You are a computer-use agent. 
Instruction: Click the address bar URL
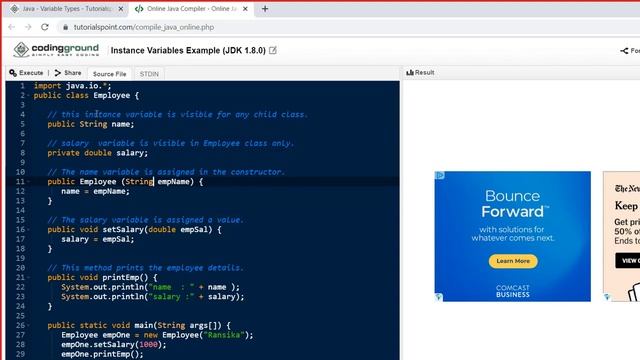click(x=144, y=27)
